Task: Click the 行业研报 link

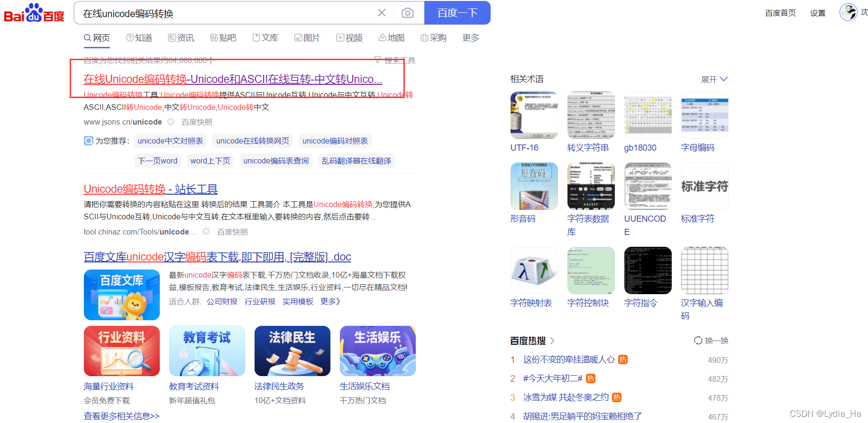Action: pyautogui.click(x=260, y=301)
